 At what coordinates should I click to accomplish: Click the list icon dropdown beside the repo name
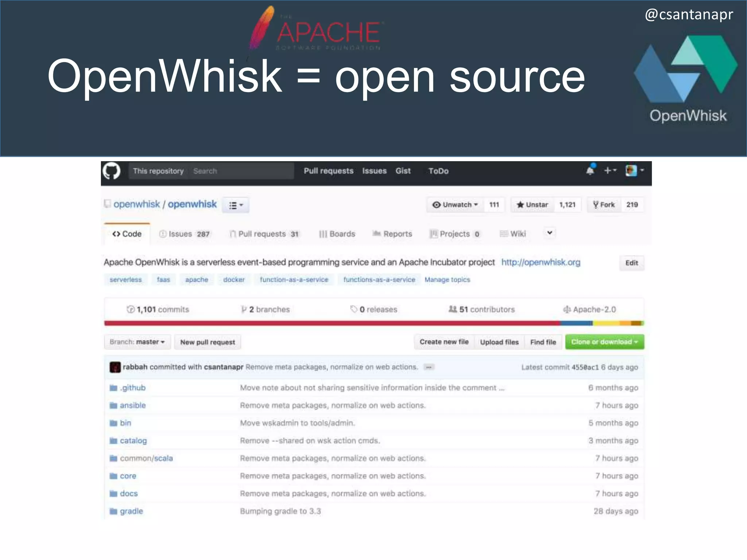(236, 205)
